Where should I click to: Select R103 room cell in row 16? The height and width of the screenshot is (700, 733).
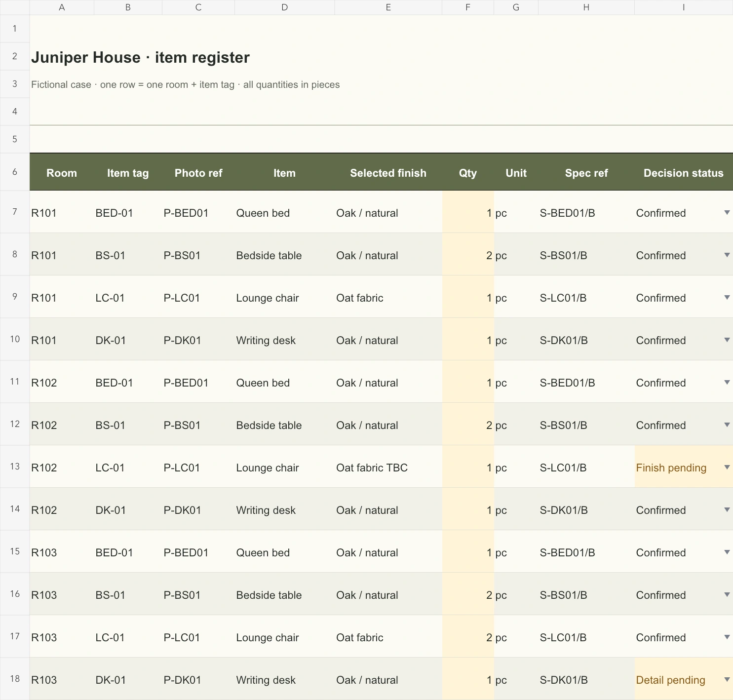[62, 594]
